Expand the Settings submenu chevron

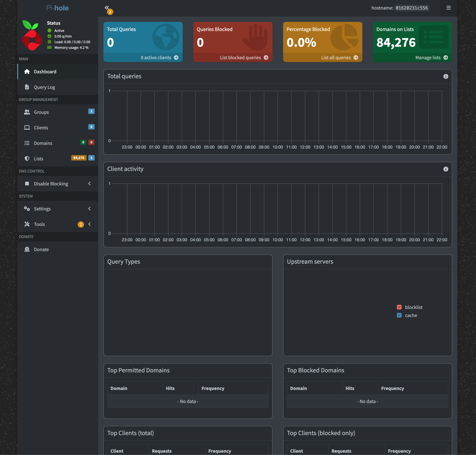(x=89, y=209)
